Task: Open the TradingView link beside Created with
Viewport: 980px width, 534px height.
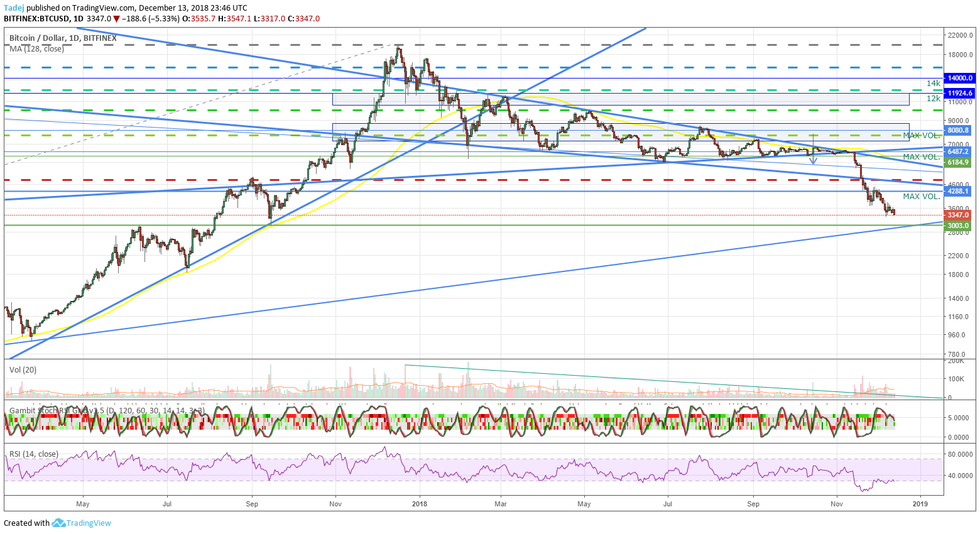Action: [x=89, y=523]
